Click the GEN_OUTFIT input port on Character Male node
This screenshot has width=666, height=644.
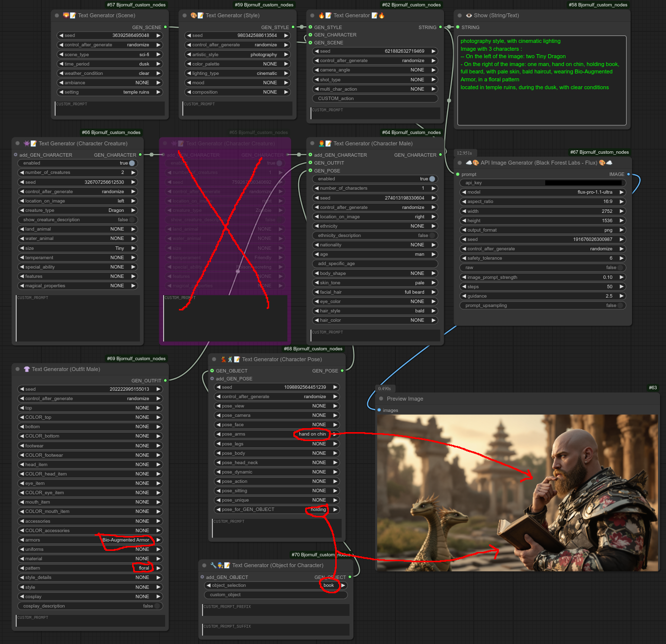[310, 163]
